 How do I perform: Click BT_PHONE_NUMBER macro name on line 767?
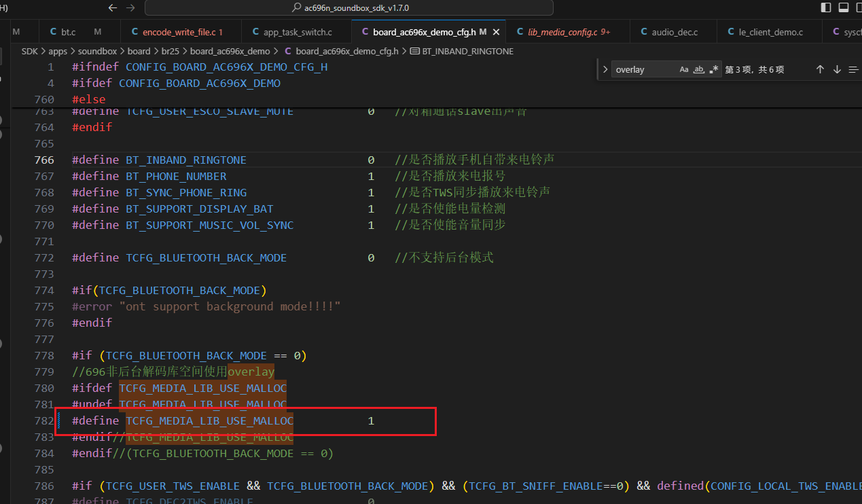[177, 177]
